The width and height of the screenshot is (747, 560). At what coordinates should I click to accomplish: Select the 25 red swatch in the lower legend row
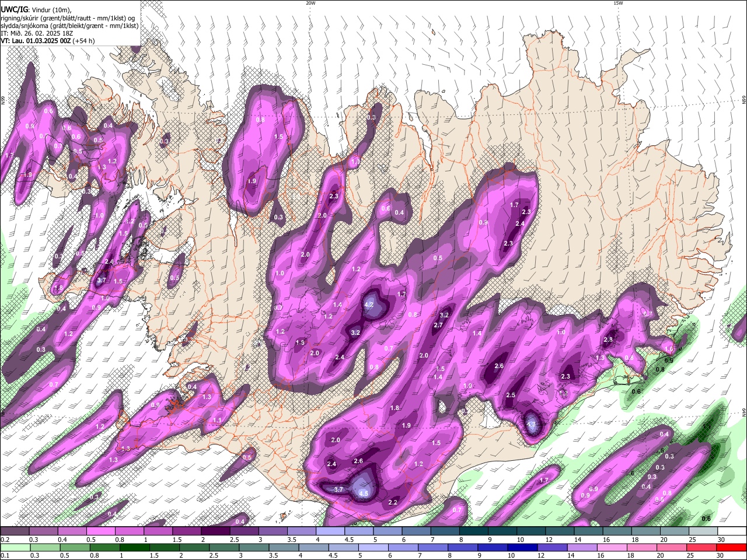pyautogui.click(x=702, y=547)
